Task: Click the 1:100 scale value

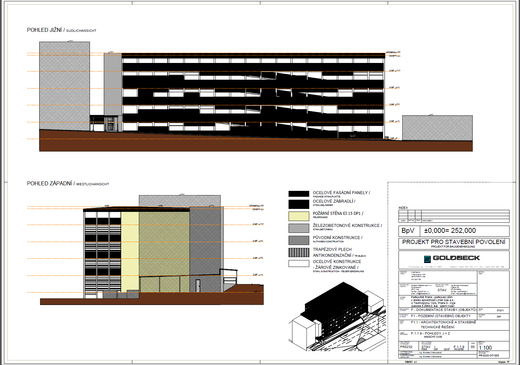Action: 485,348
